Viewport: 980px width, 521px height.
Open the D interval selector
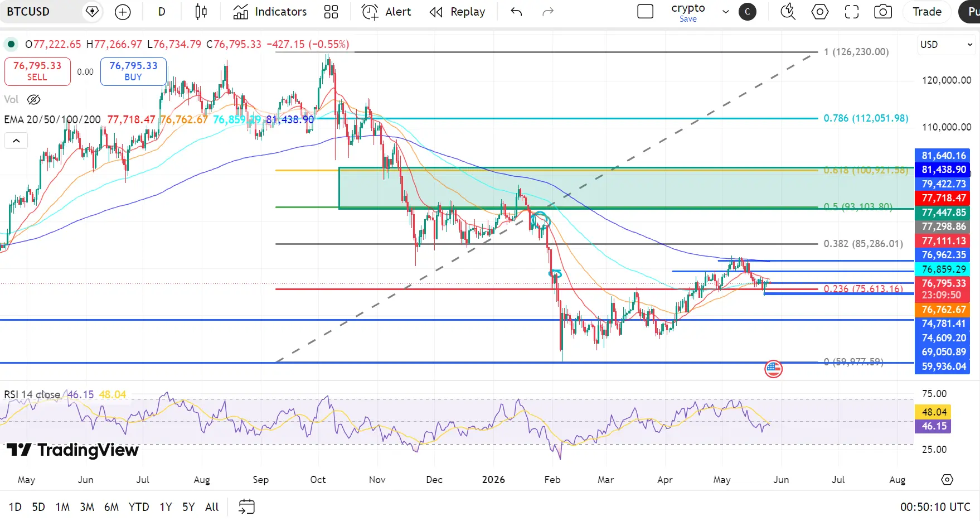(162, 12)
